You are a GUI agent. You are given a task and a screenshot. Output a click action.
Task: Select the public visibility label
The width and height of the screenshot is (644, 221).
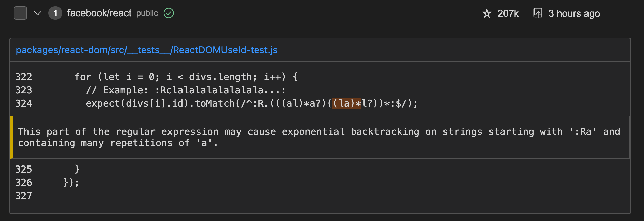[147, 13]
